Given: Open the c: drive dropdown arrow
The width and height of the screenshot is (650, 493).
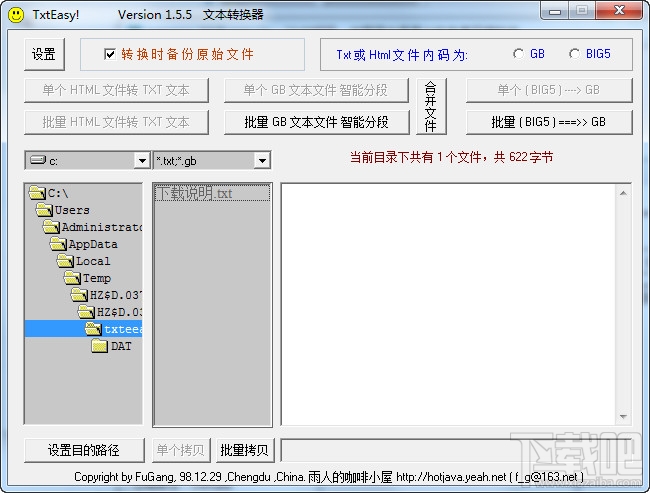Looking at the screenshot, I should tap(142, 160).
